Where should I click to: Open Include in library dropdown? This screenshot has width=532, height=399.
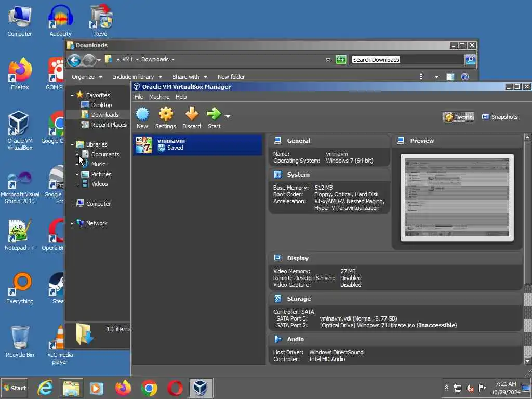[x=137, y=77]
